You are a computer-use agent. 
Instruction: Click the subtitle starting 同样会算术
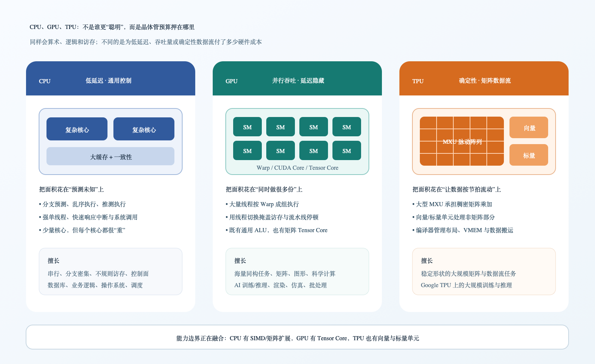[146, 42]
